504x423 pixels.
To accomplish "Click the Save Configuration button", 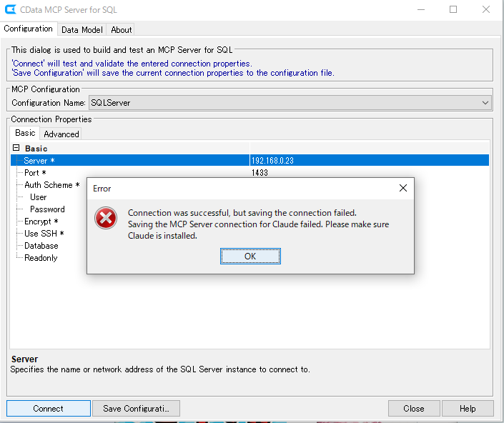I will (x=136, y=408).
